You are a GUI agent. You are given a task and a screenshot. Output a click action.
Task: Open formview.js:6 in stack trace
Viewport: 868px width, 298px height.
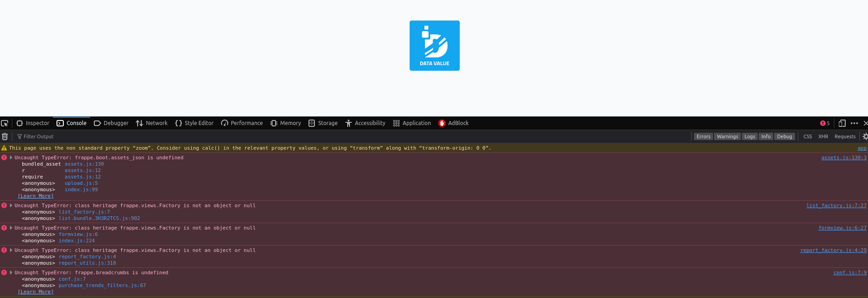[78, 235]
